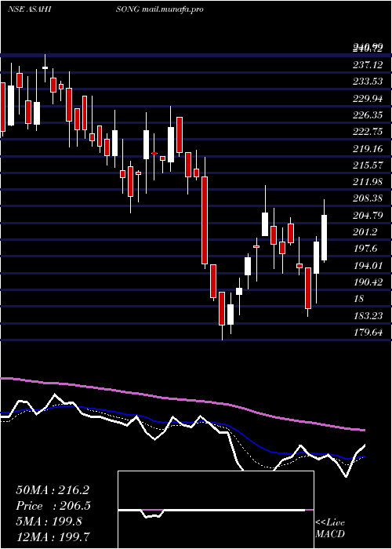The image size is (392, 549).
Task: Select the 215.57 price axis label
Action: [x=367, y=165]
